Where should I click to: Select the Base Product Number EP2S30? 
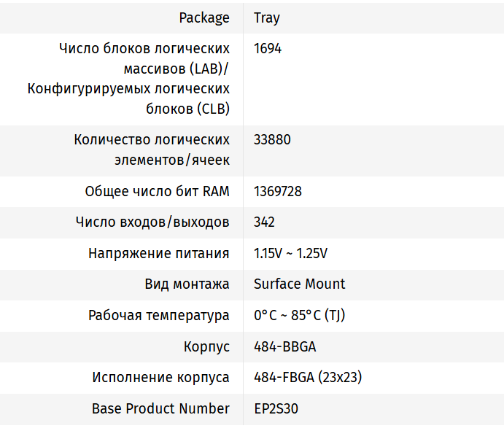(276, 409)
